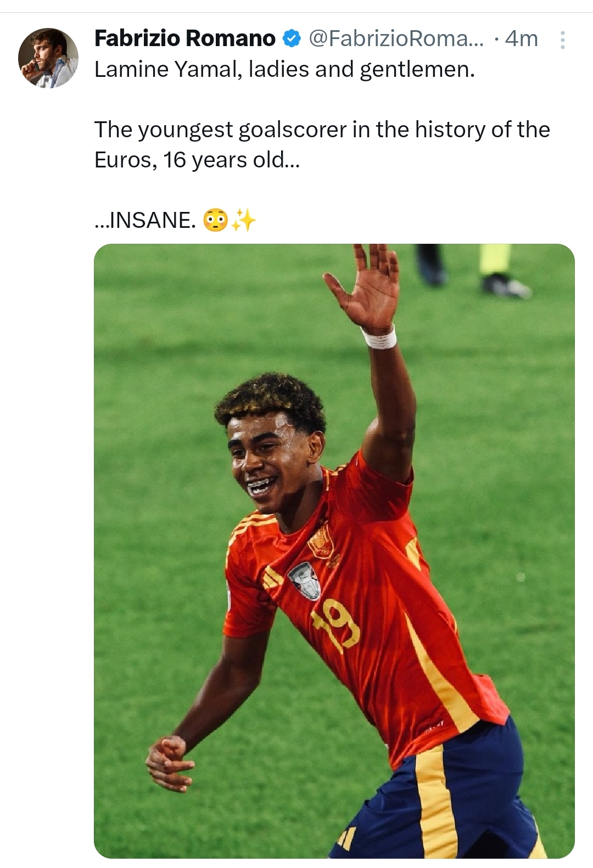Click the Spain crest on the shirt
Viewport: 593px width, 868px height.
321,540
